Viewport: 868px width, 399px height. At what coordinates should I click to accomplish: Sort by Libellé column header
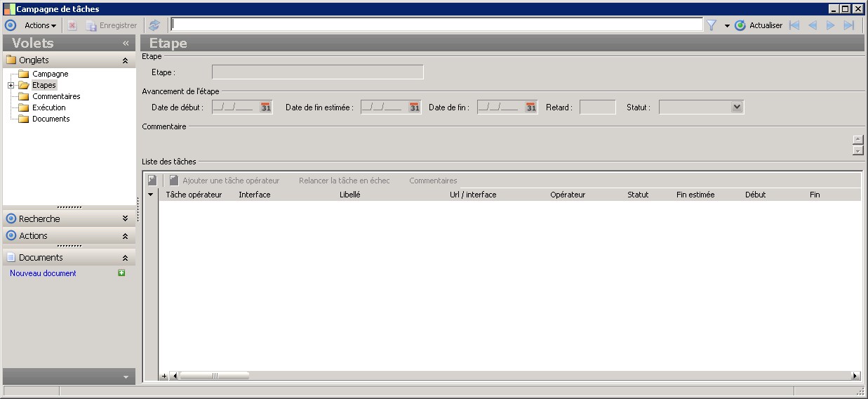tap(349, 195)
